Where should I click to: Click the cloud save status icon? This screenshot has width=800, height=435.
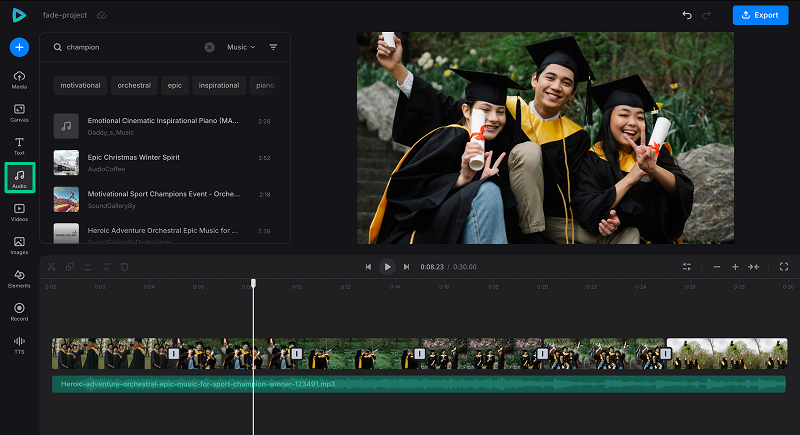(x=102, y=15)
